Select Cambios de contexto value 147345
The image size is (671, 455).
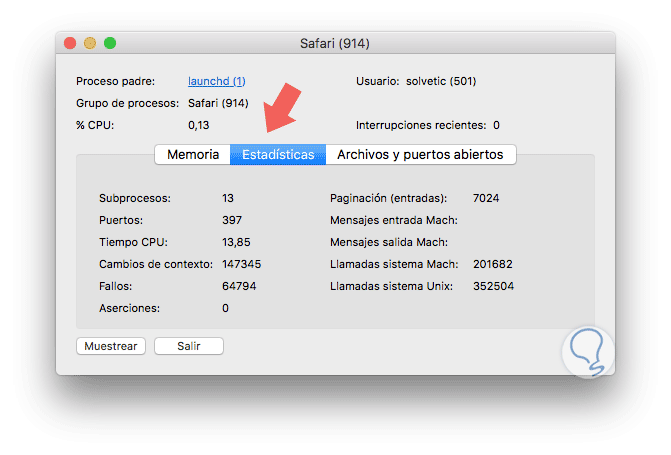point(241,264)
